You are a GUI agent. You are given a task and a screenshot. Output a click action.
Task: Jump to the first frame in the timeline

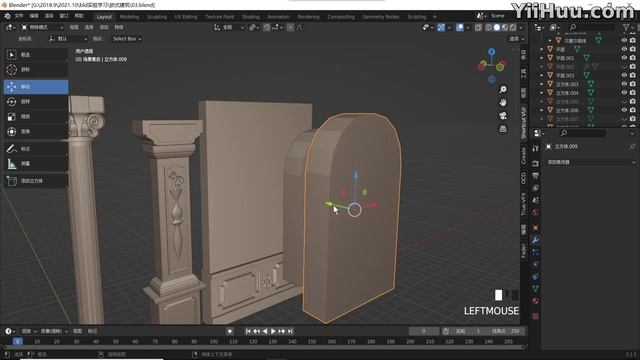(x=248, y=331)
